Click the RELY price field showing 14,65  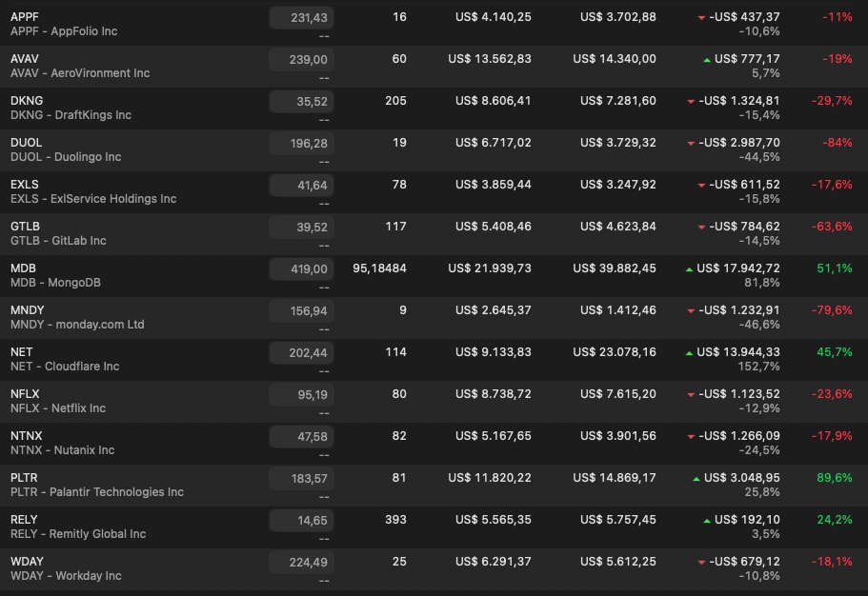coord(301,521)
